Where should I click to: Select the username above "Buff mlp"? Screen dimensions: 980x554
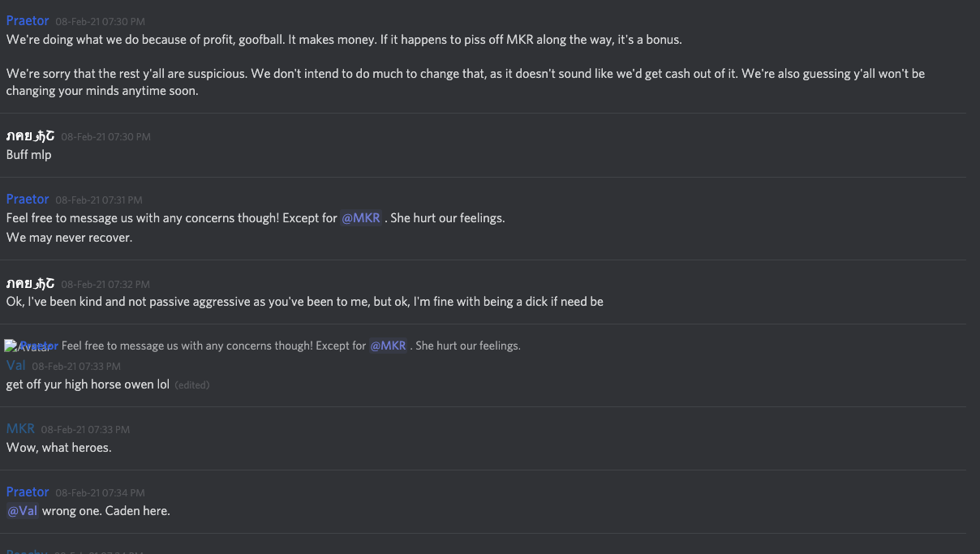(x=30, y=136)
